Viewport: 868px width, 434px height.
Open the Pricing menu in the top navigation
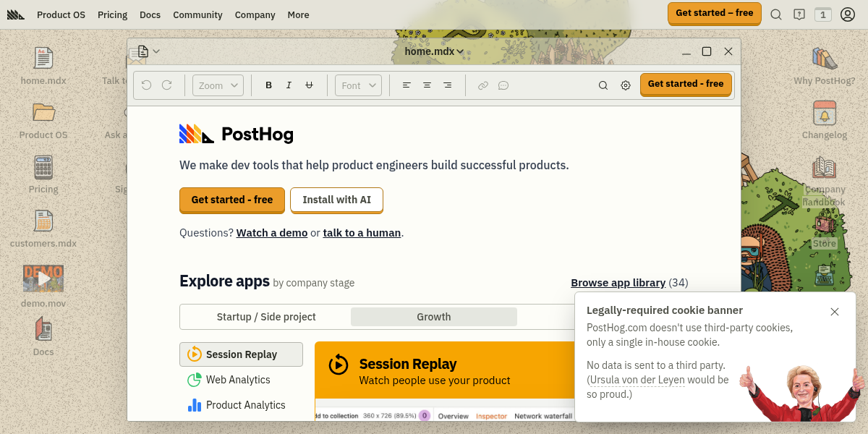pyautogui.click(x=112, y=14)
